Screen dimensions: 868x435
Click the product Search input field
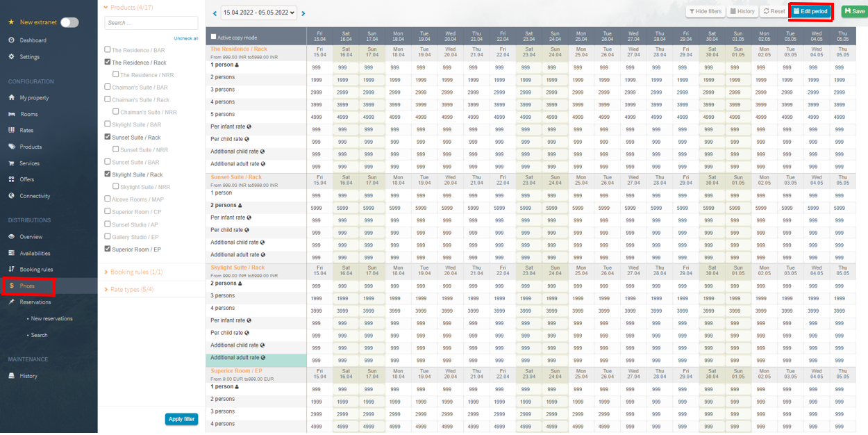(x=151, y=23)
